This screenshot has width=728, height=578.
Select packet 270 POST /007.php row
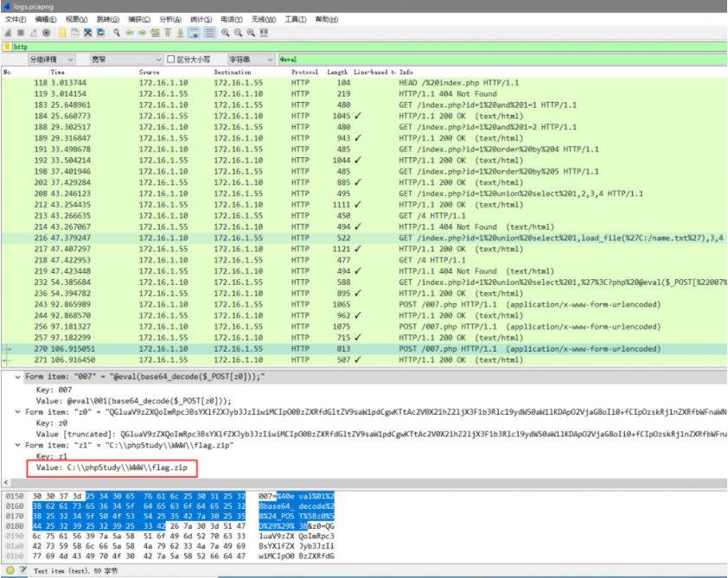point(365,349)
